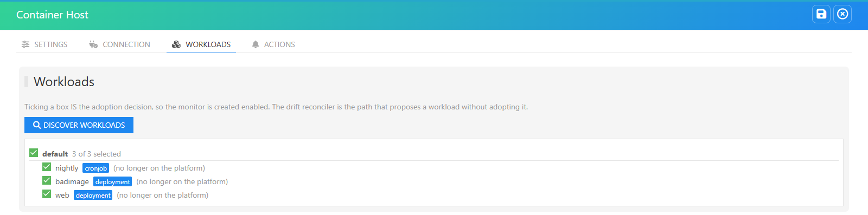Click the bell icon beside Actions
Image resolution: width=868 pixels, height=215 pixels.
point(256,44)
